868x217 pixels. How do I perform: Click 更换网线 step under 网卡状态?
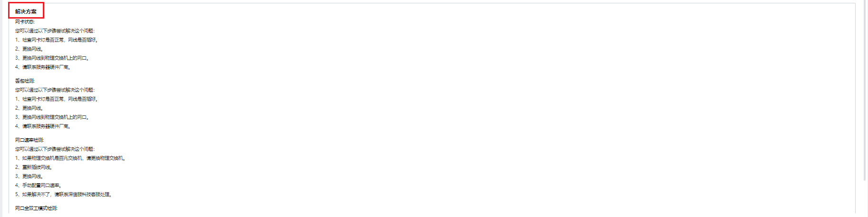[30, 49]
